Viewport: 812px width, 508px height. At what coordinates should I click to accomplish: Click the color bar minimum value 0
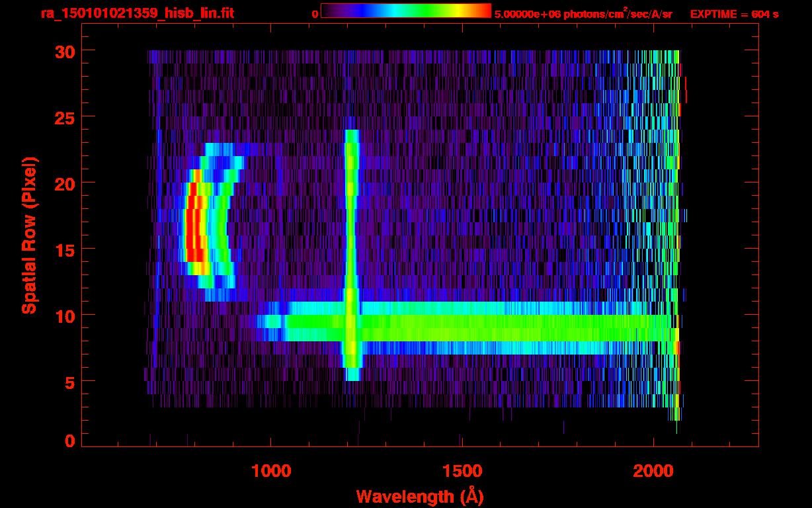[315, 14]
